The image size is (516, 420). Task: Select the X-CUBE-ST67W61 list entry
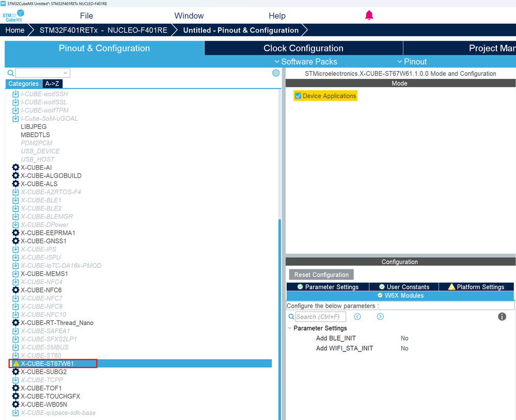point(47,363)
